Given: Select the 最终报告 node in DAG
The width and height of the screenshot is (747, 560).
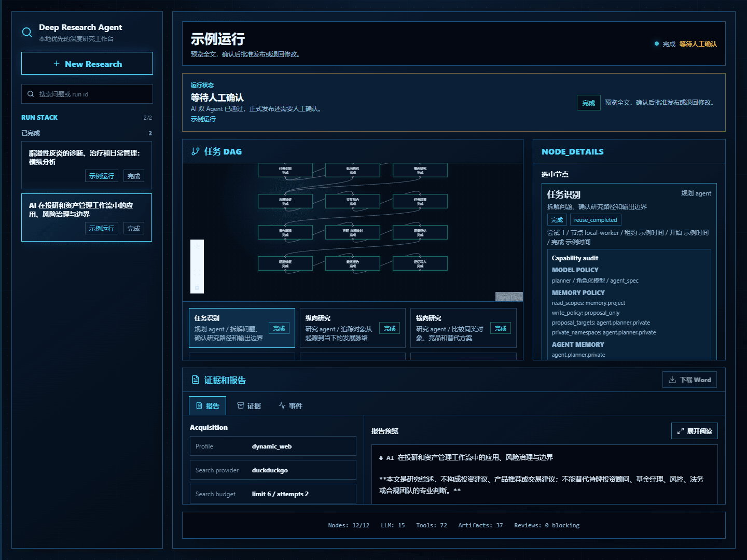Looking at the screenshot, I should click(x=353, y=263).
